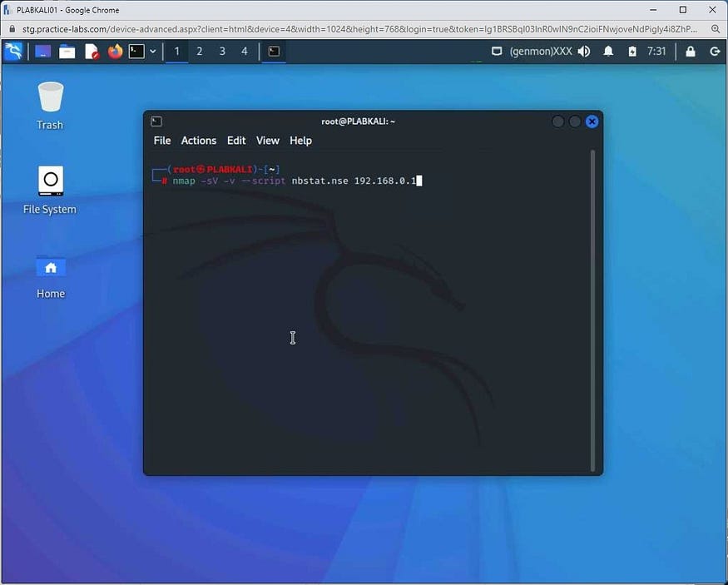Screen dimensions: 728x585
Task: Expand the terminal launcher dropdown arrow
Action: click(x=153, y=52)
